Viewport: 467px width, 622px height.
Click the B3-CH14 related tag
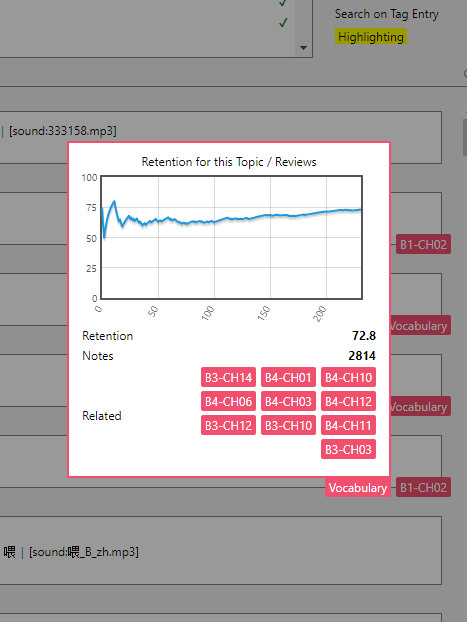tap(228, 377)
